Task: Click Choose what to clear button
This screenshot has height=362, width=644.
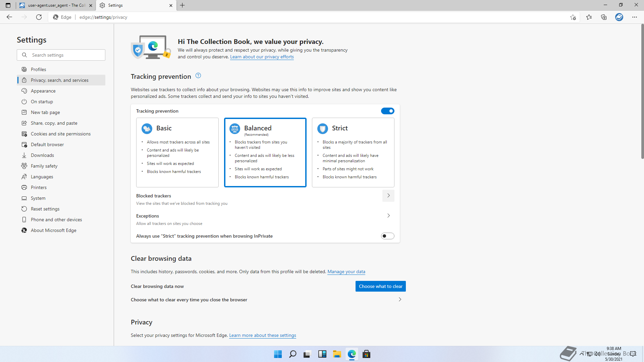Action: coord(381,286)
